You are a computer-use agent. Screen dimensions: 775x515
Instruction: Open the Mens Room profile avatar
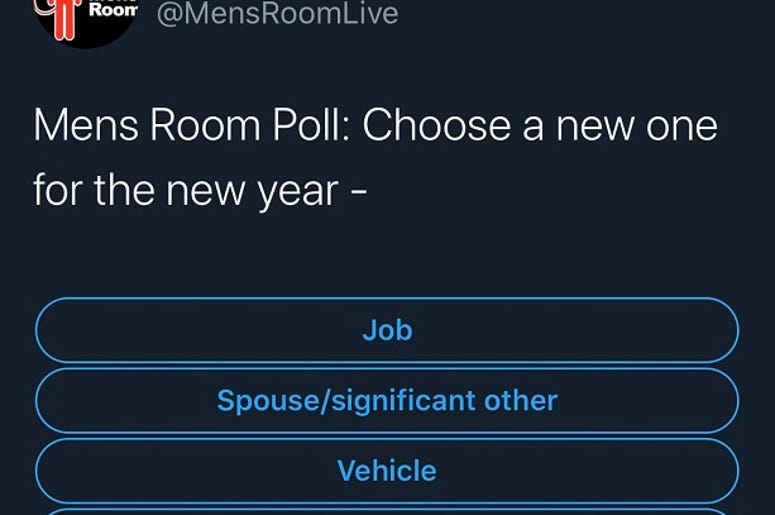(86, 20)
